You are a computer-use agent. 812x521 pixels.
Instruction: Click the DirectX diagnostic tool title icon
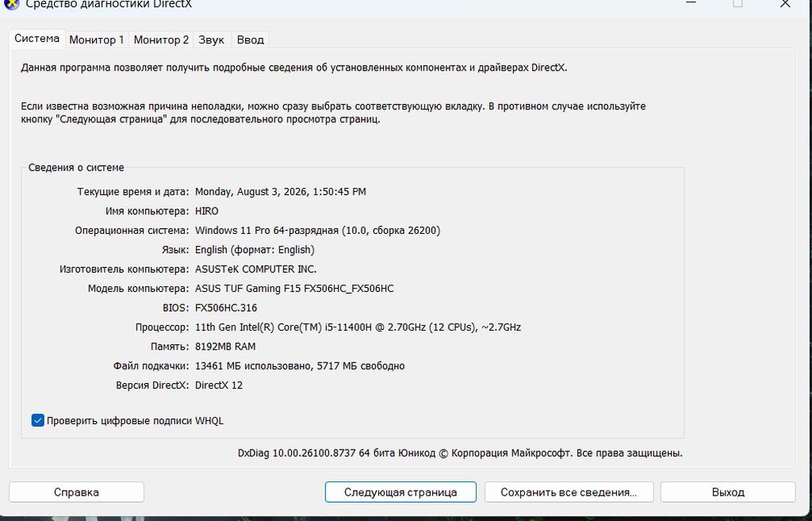click(11, 4)
